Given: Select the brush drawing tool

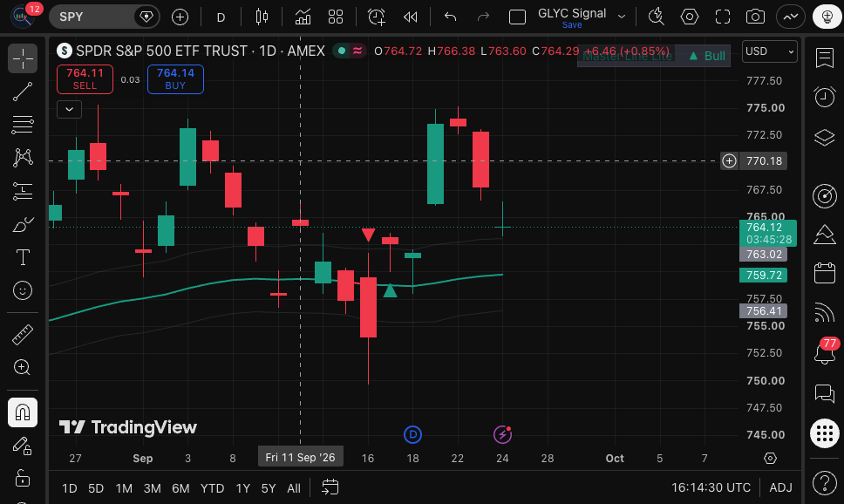Looking at the screenshot, I should coord(23,224).
